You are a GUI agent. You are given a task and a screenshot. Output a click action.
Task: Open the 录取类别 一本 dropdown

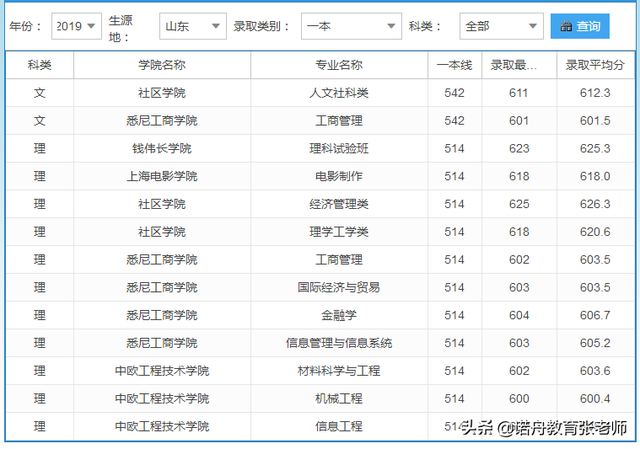[x=351, y=26]
